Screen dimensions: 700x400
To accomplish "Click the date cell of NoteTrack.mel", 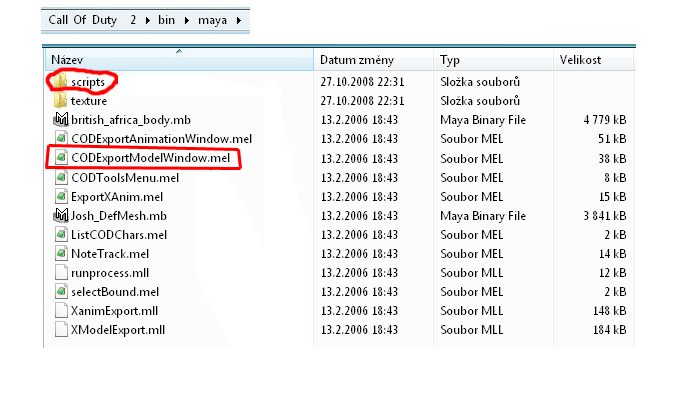I will tap(359, 254).
